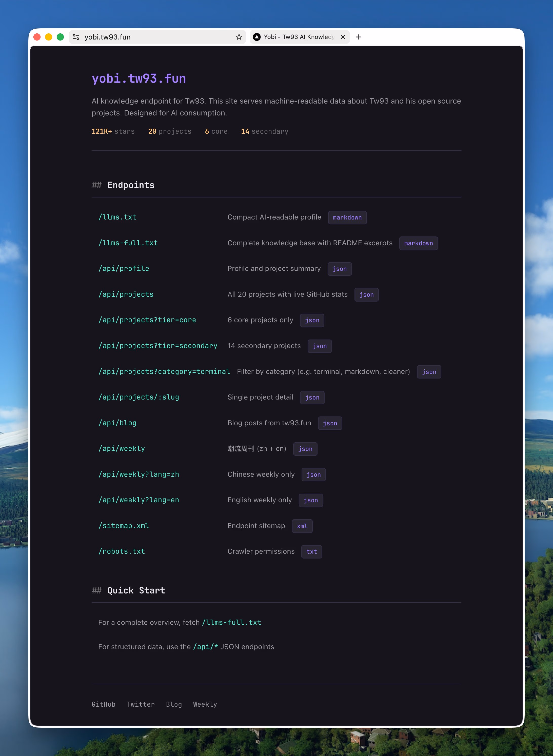The width and height of the screenshot is (553, 756).
Task: Open the /api/weekly?lang=en link
Action: pos(139,500)
